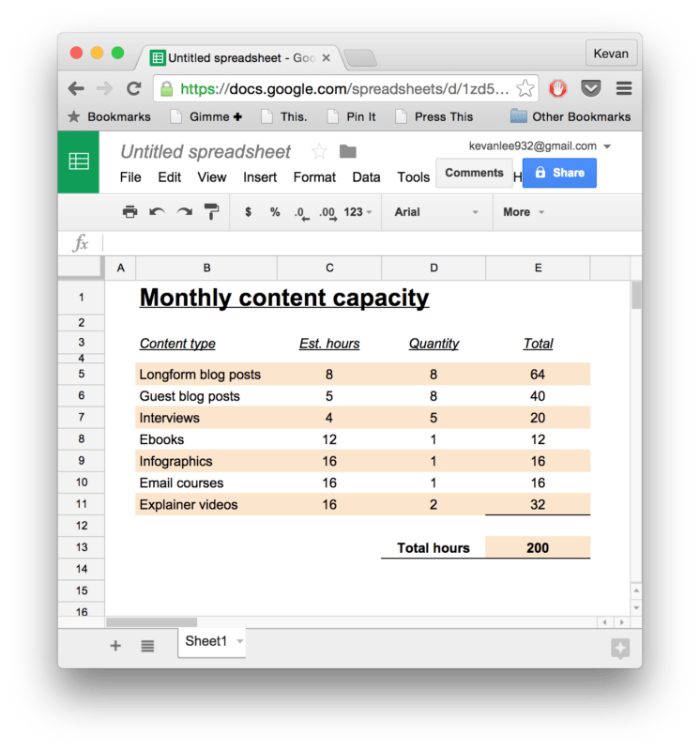The image size is (700, 751).
Task: Click the Share button
Action: 559,173
